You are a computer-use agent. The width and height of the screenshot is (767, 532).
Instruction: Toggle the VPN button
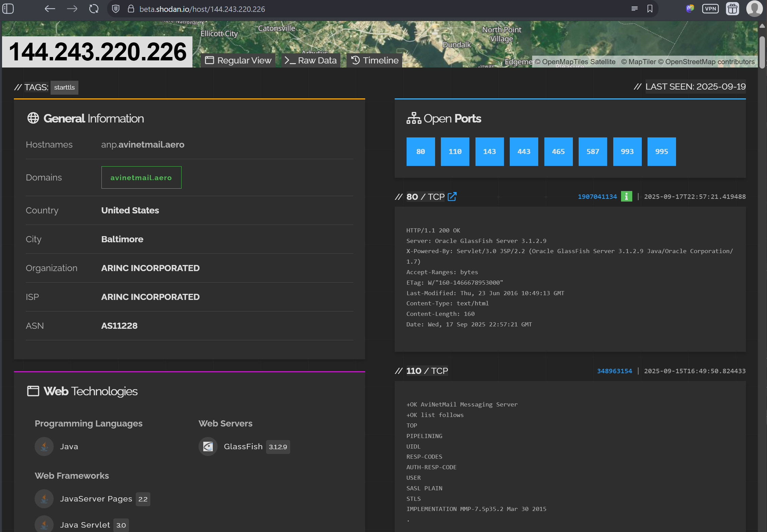[x=710, y=9]
